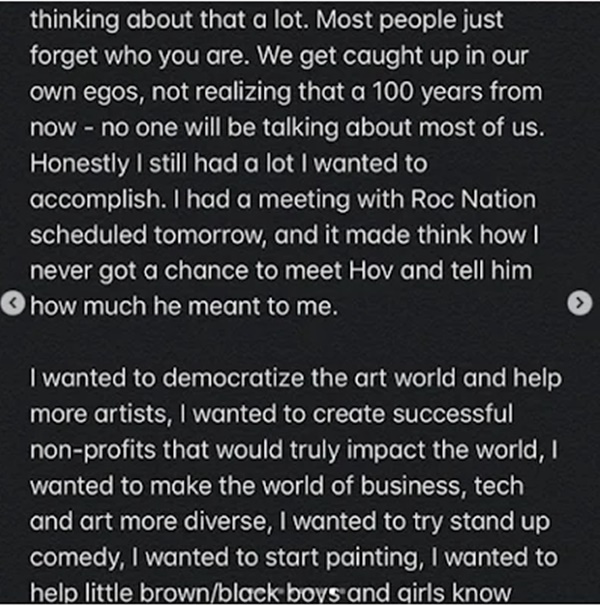Click the right carousel arrow icon
The image size is (600, 606).
580,303
